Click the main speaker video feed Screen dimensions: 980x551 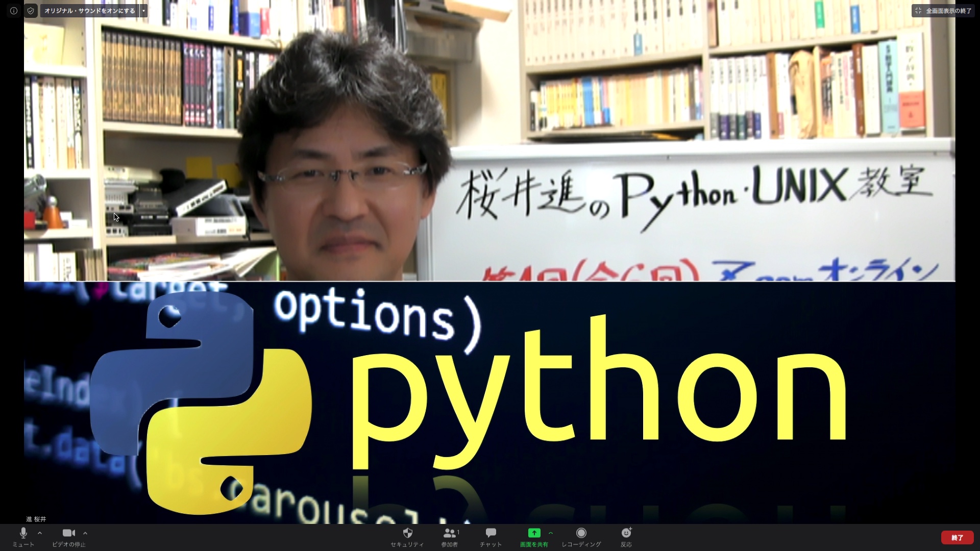[489, 262]
